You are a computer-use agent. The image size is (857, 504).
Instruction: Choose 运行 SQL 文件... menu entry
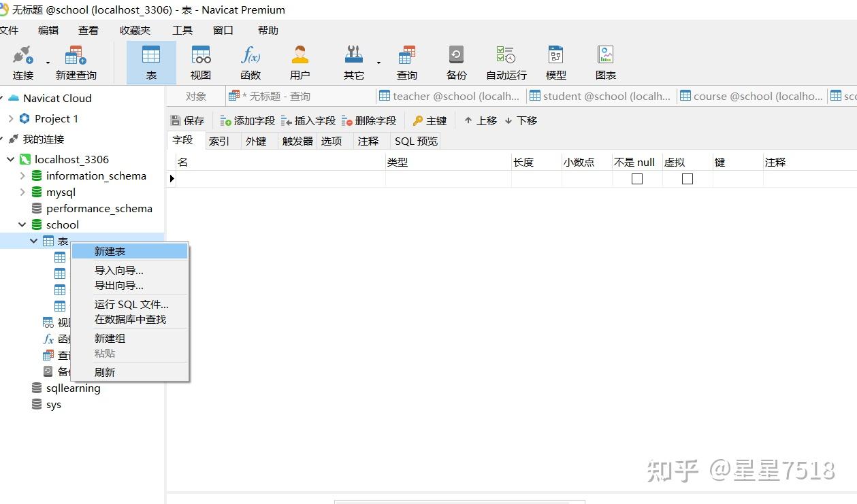(129, 304)
